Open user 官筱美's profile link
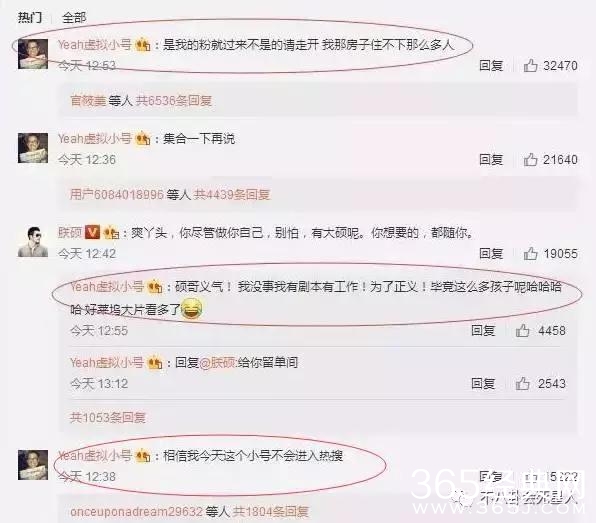The image size is (596, 523). point(88,101)
